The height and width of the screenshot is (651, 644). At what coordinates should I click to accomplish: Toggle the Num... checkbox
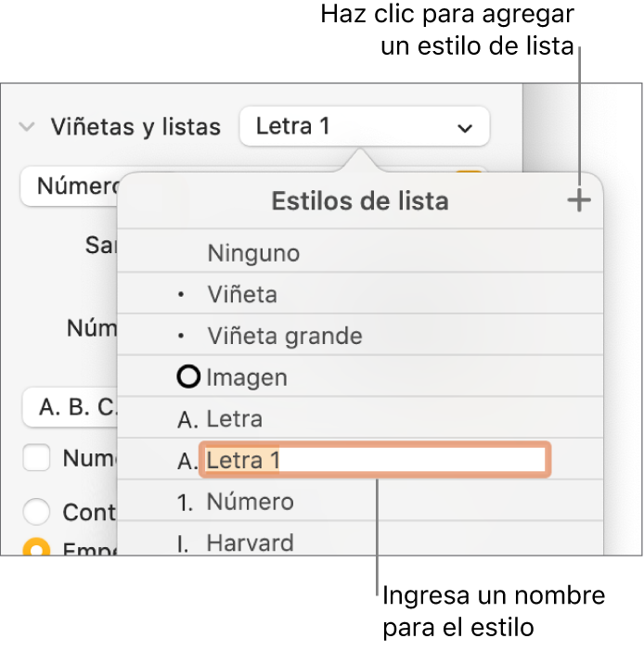(36, 457)
